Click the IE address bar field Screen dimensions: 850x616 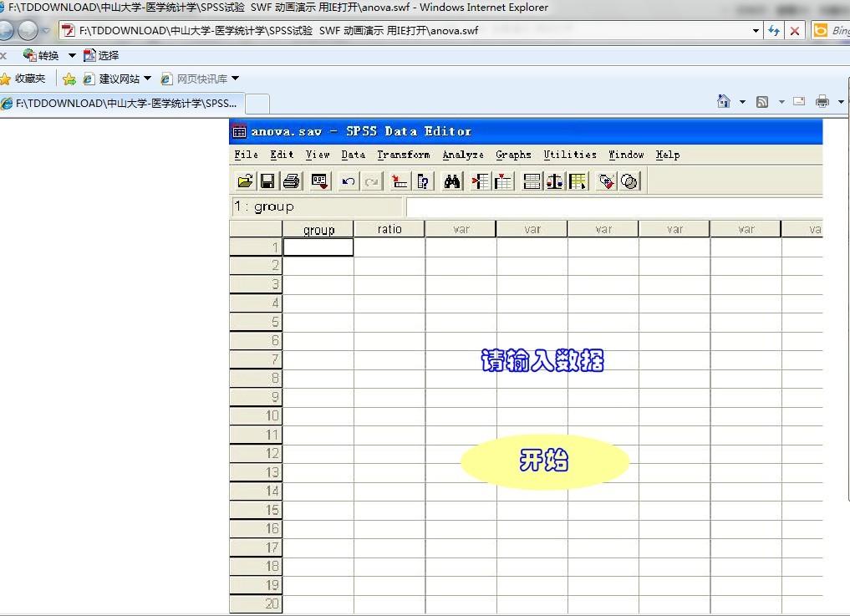tap(404, 31)
